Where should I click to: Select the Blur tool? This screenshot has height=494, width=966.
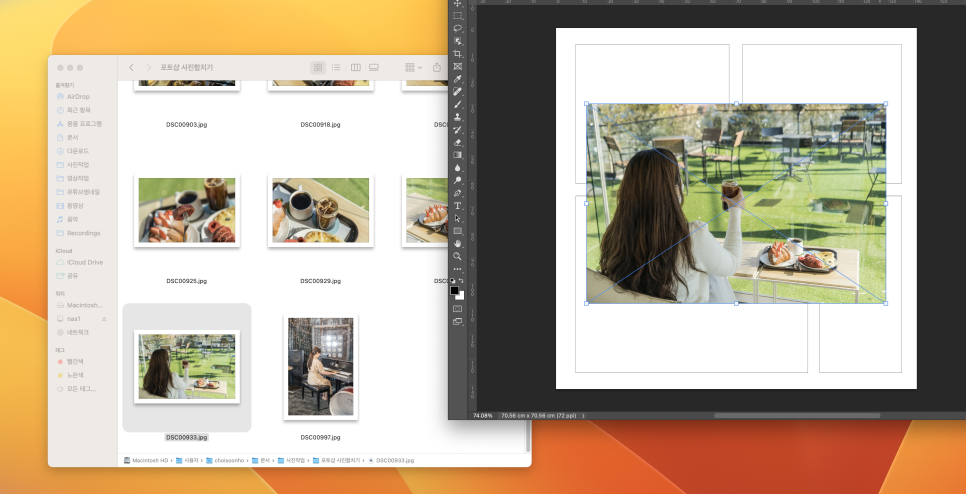coord(458,168)
